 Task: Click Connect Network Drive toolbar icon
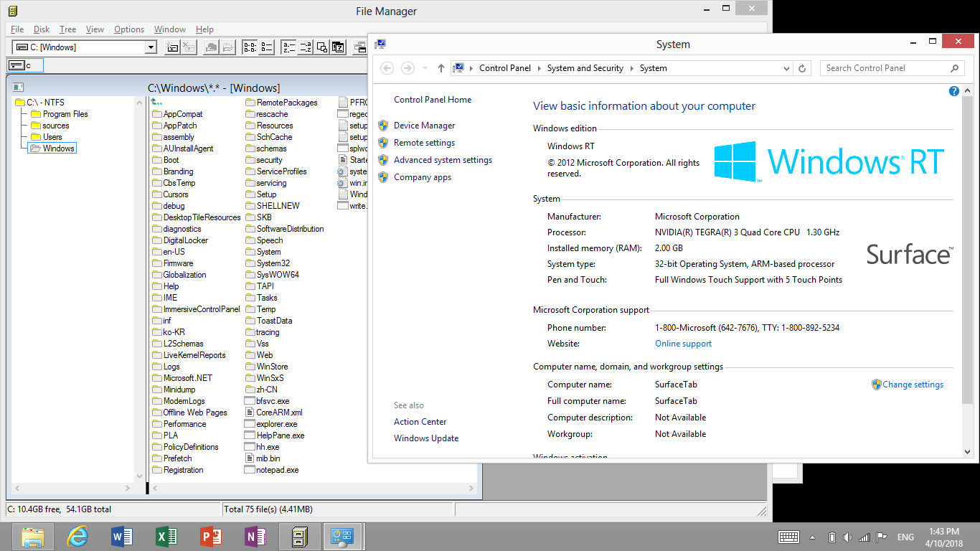pyautogui.click(x=172, y=47)
